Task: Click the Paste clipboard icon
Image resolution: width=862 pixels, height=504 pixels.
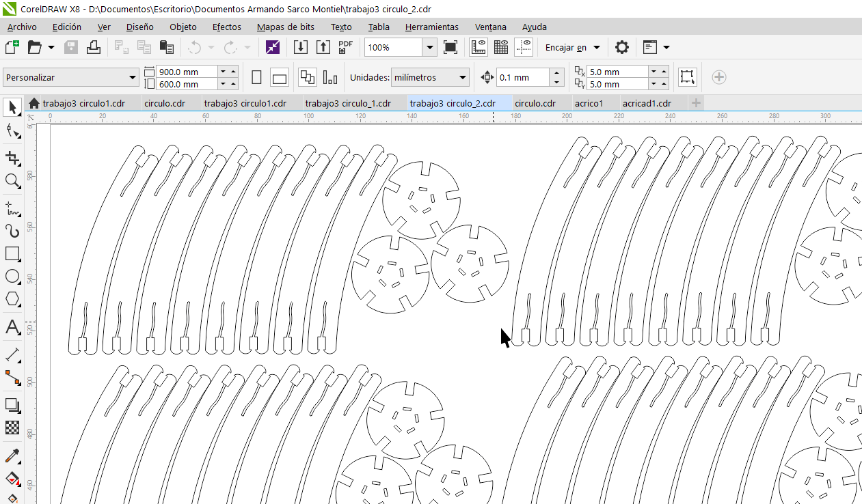Action: [x=166, y=47]
